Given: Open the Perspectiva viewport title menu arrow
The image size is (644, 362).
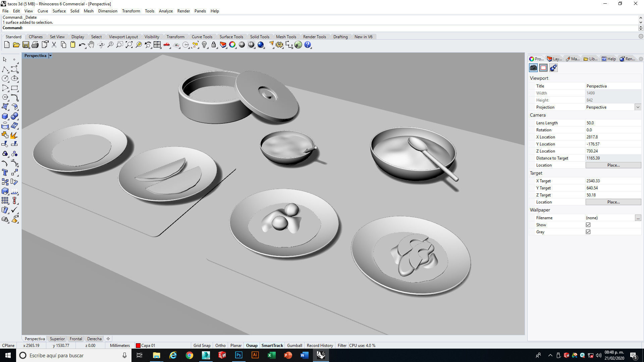Looking at the screenshot, I should pyautogui.click(x=50, y=56).
